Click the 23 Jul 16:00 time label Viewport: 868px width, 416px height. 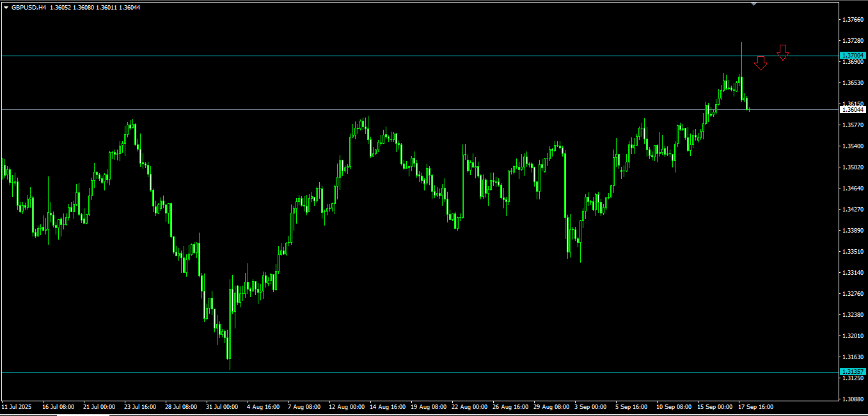point(140,406)
